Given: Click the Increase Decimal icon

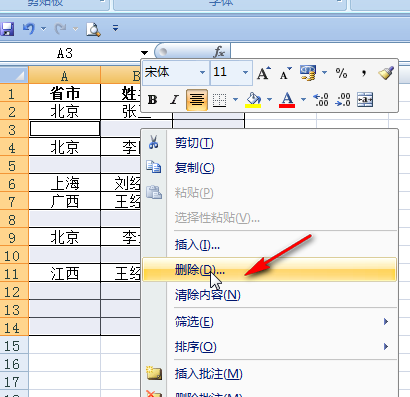Looking at the screenshot, I should [x=321, y=100].
